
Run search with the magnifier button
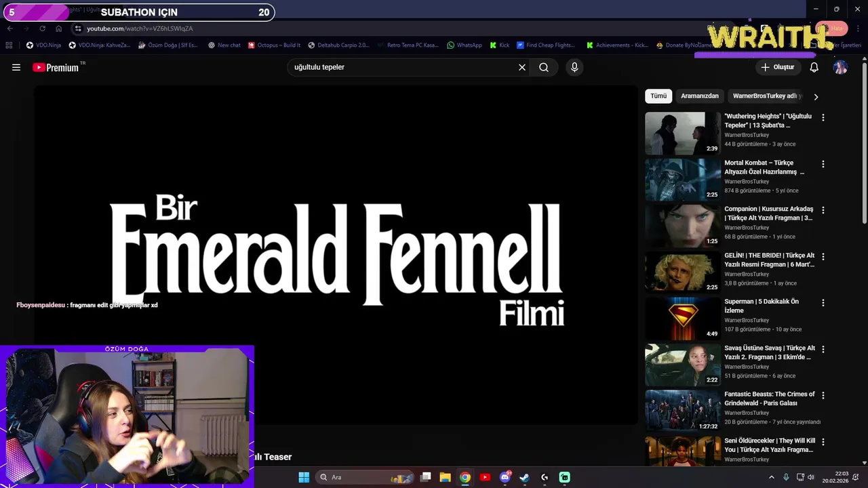point(544,67)
